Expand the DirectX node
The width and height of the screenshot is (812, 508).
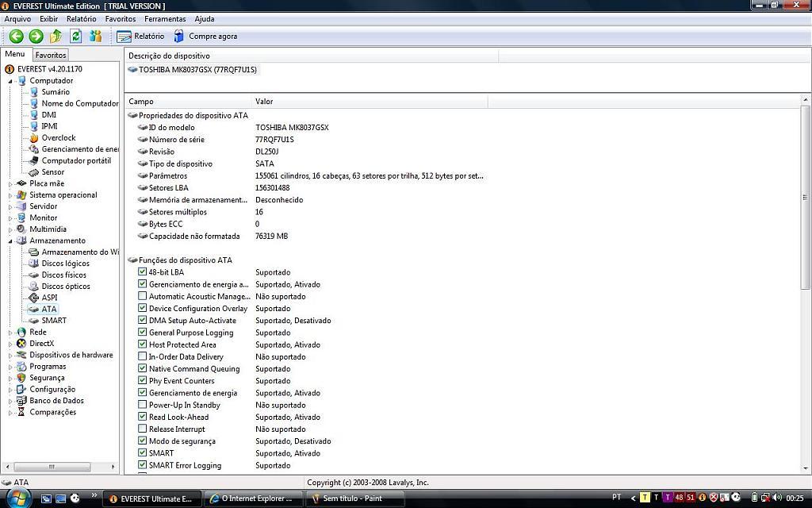point(10,344)
